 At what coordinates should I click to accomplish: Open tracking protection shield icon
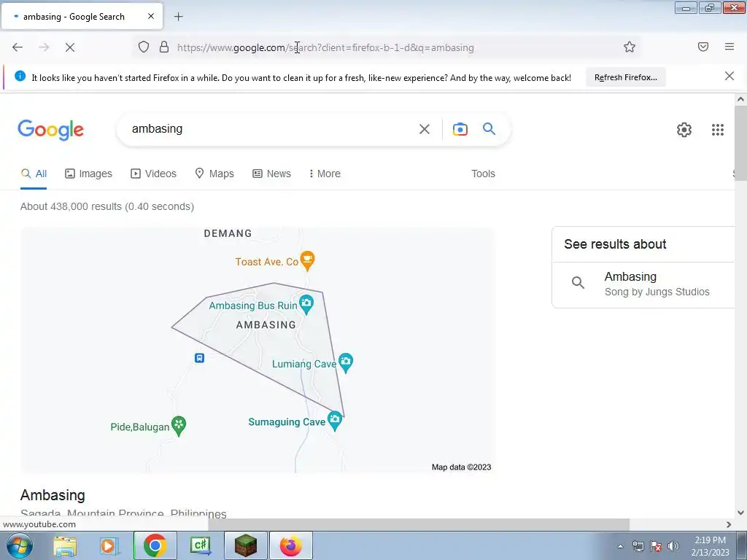click(x=144, y=47)
